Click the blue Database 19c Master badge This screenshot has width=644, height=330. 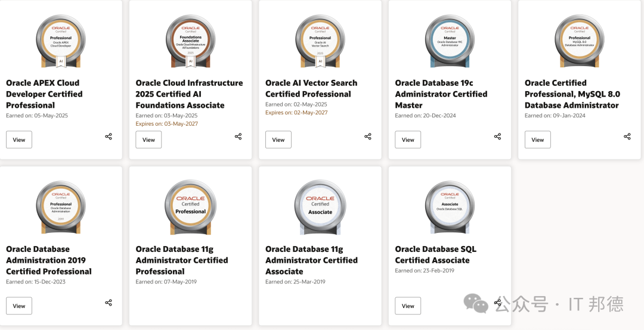[x=450, y=41]
